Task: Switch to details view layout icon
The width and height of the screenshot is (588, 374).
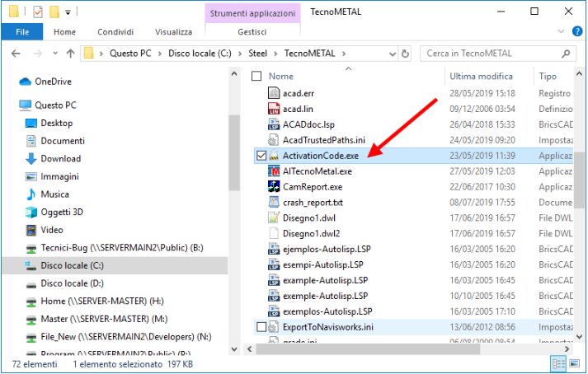Action: coord(558,363)
